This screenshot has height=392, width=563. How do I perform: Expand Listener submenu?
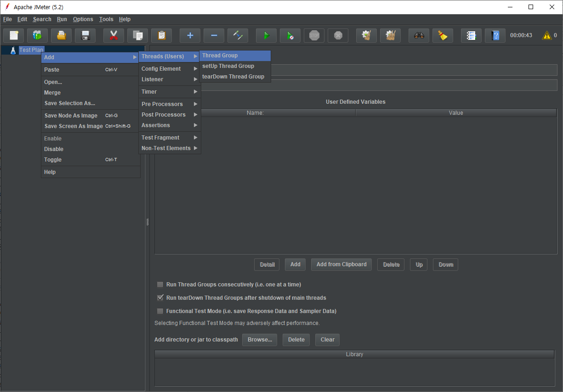[170, 79]
